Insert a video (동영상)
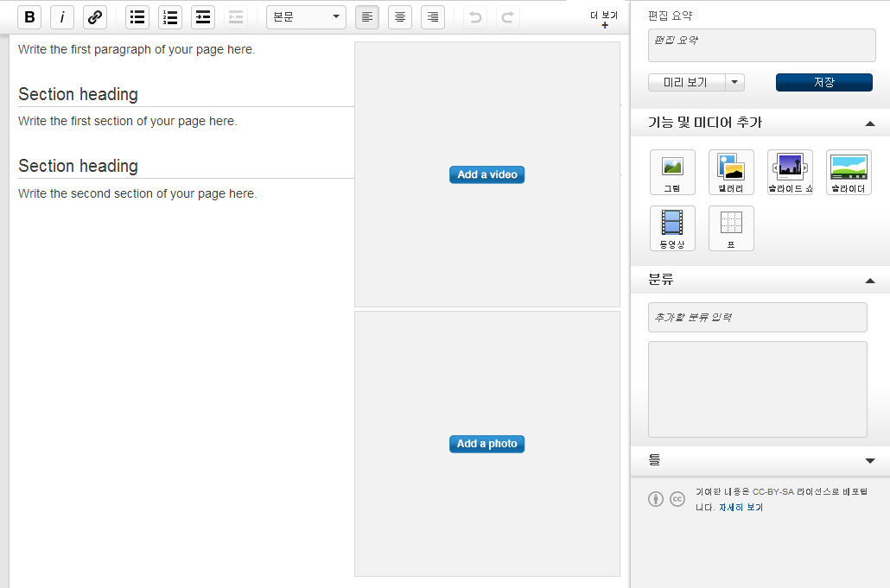The height and width of the screenshot is (588, 890). click(672, 229)
